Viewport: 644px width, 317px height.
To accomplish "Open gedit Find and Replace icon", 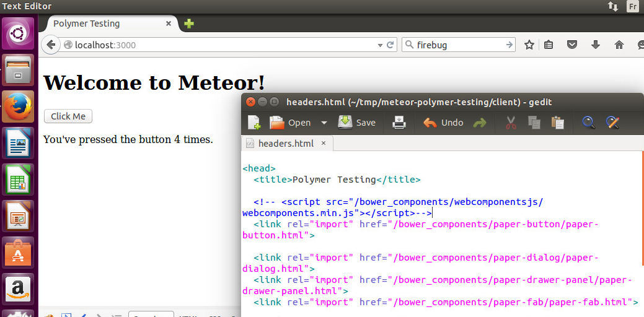I will [x=612, y=123].
